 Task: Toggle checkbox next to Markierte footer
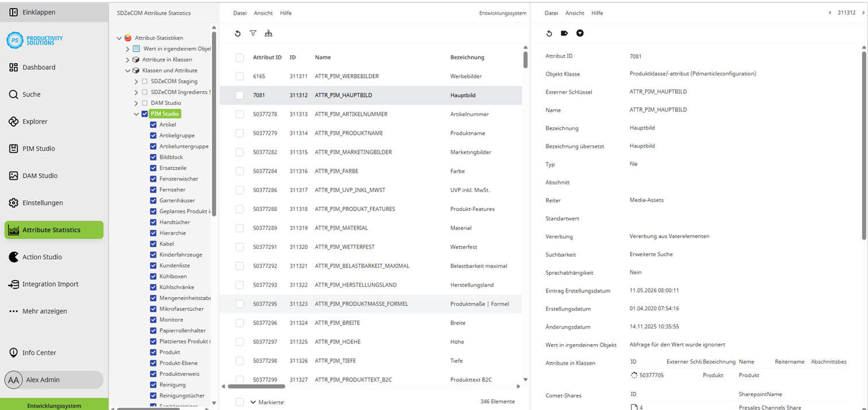click(x=239, y=402)
